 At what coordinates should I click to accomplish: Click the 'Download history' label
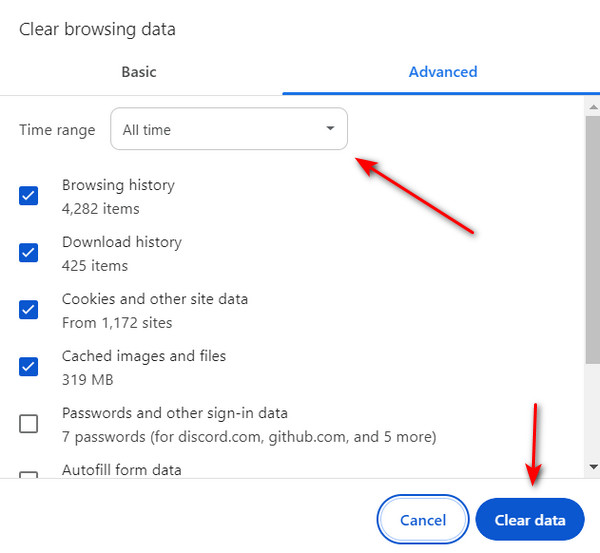[122, 242]
